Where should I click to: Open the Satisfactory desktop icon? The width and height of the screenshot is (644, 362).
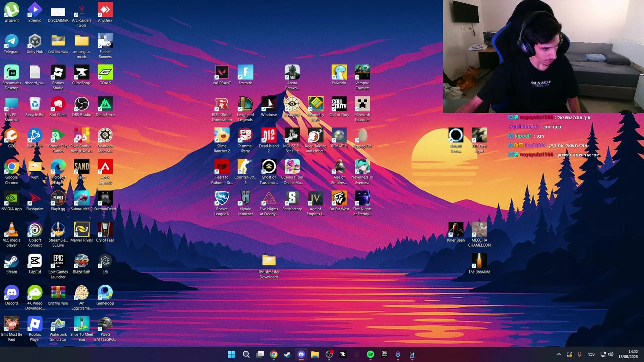[292, 201]
